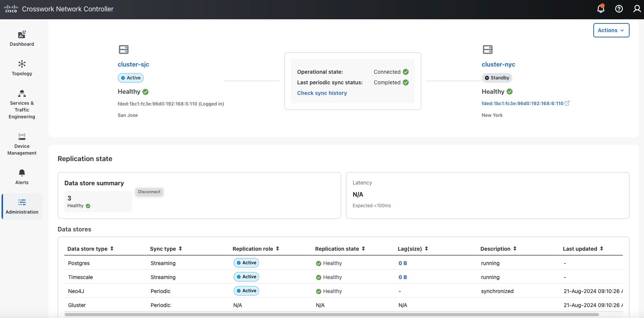Select the Administration sidebar item
Screen dimensions: 644x318
[22, 206]
